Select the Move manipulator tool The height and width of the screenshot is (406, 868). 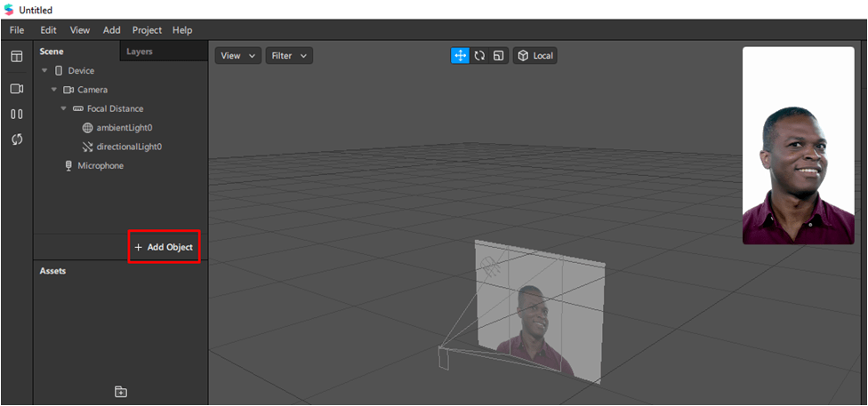tap(461, 55)
